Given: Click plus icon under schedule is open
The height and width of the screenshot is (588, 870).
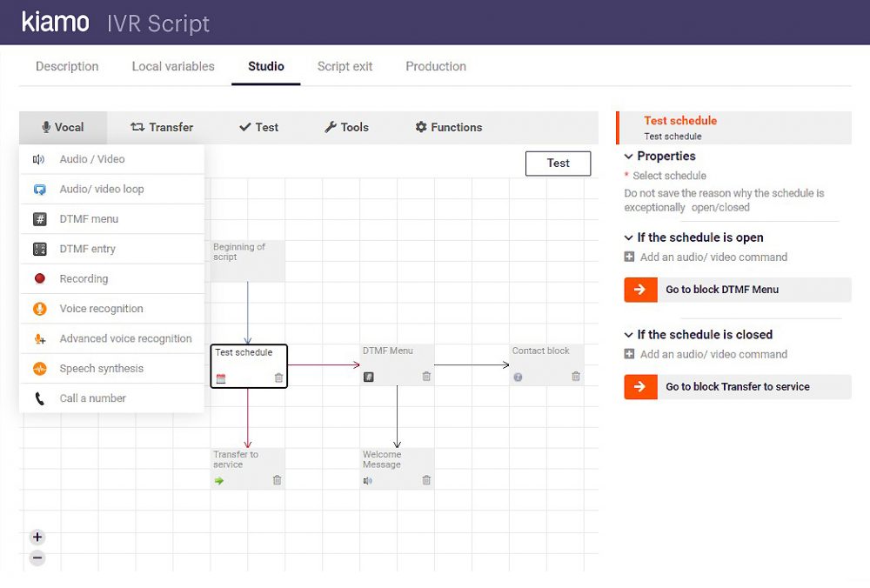Looking at the screenshot, I should click(629, 257).
